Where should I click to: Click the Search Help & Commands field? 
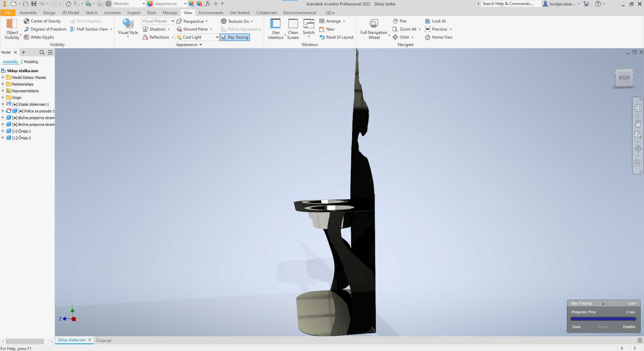tap(511, 4)
